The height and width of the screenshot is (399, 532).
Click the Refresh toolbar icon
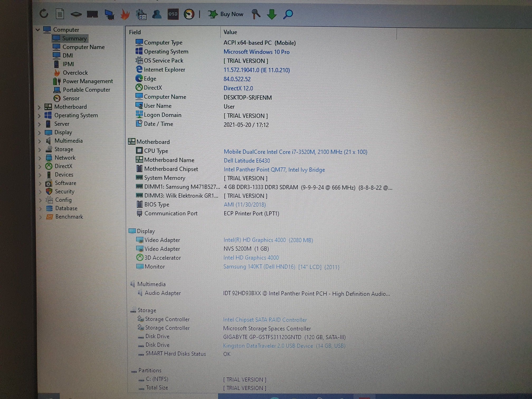tap(44, 14)
